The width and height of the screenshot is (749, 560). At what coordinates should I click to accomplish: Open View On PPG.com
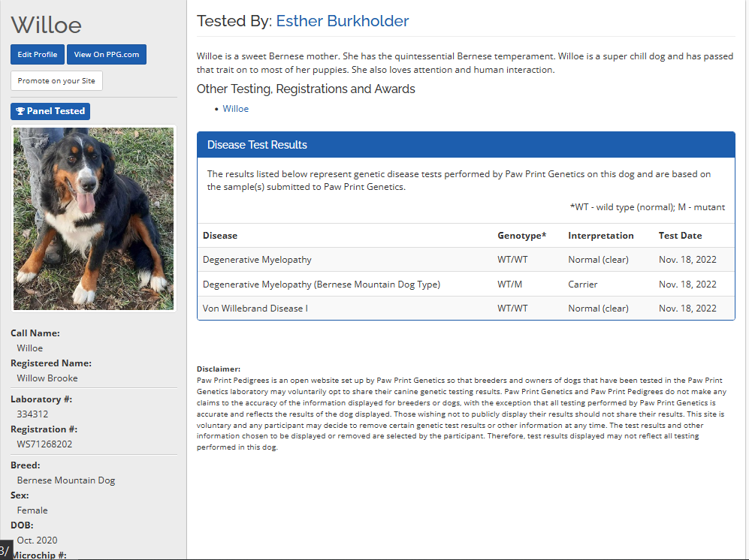click(106, 55)
